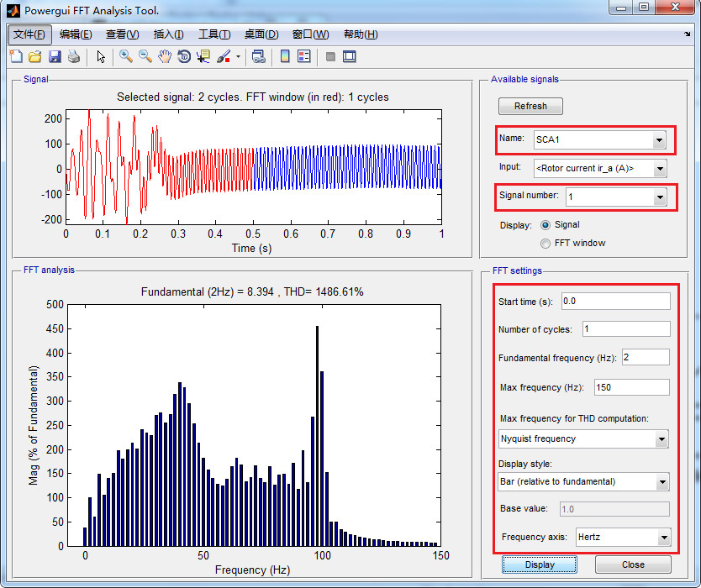
Task: Activate the Pan hand tool
Action: click(x=165, y=57)
